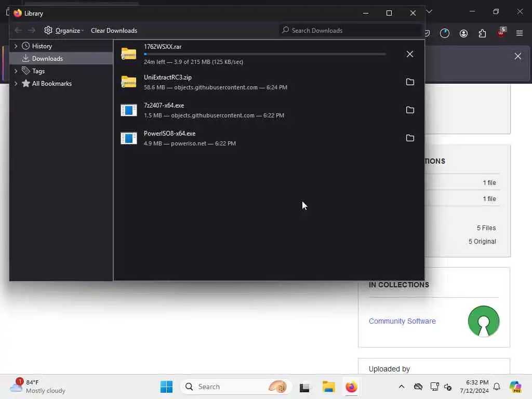Click the PowerISO8-x64.exe file icon

(129, 138)
